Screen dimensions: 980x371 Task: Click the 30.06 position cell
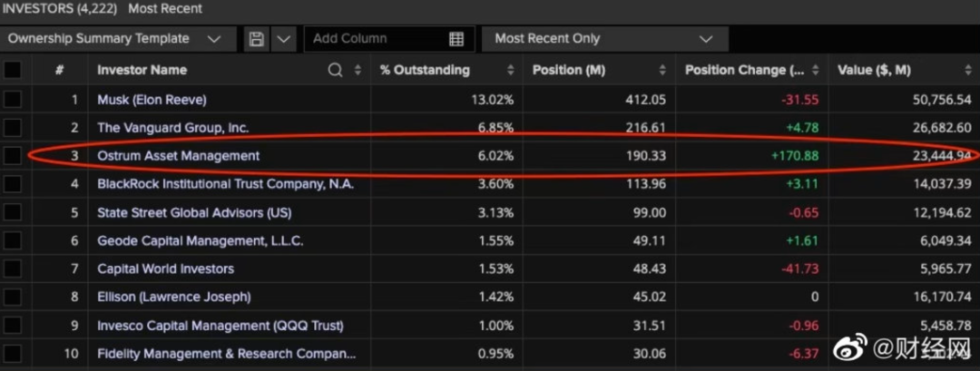649,354
